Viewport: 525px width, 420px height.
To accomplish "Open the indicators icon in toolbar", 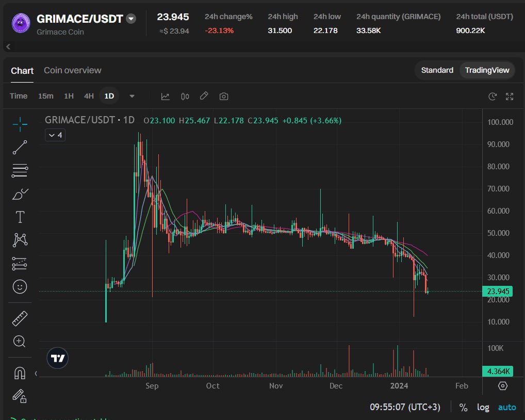I will (x=166, y=96).
